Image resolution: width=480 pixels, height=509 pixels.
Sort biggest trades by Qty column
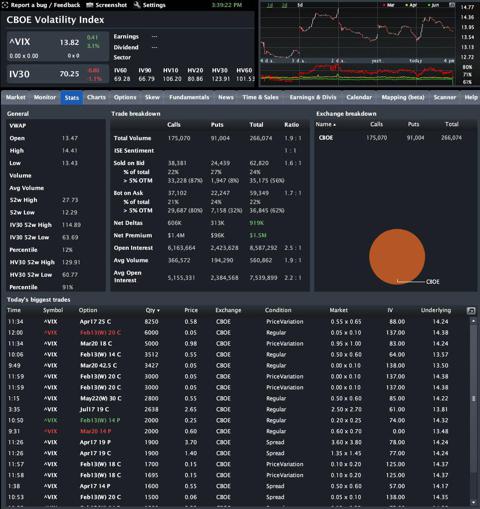pos(152,310)
